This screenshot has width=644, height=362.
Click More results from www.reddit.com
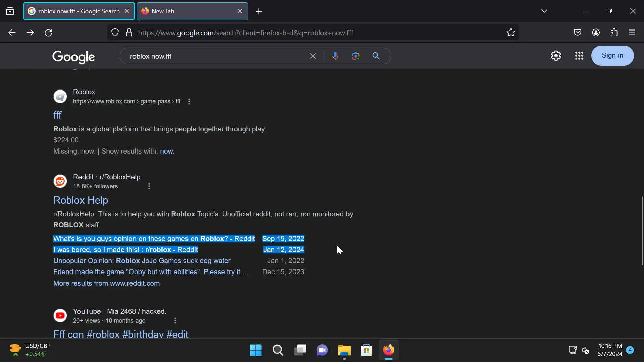(106, 283)
